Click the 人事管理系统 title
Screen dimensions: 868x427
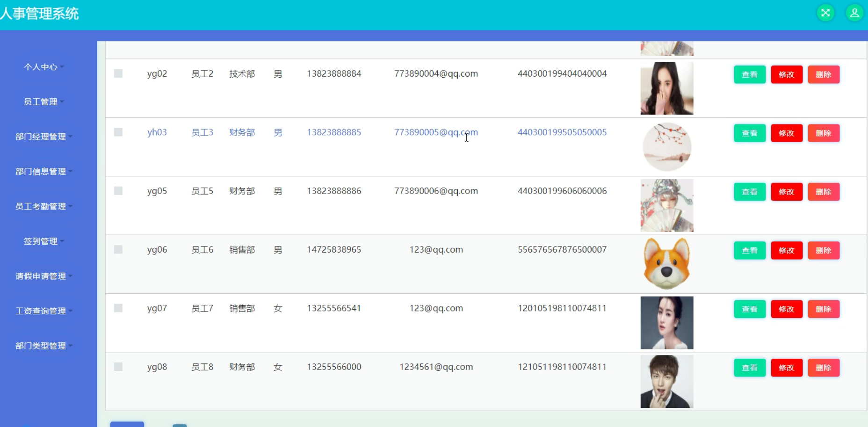(x=39, y=14)
